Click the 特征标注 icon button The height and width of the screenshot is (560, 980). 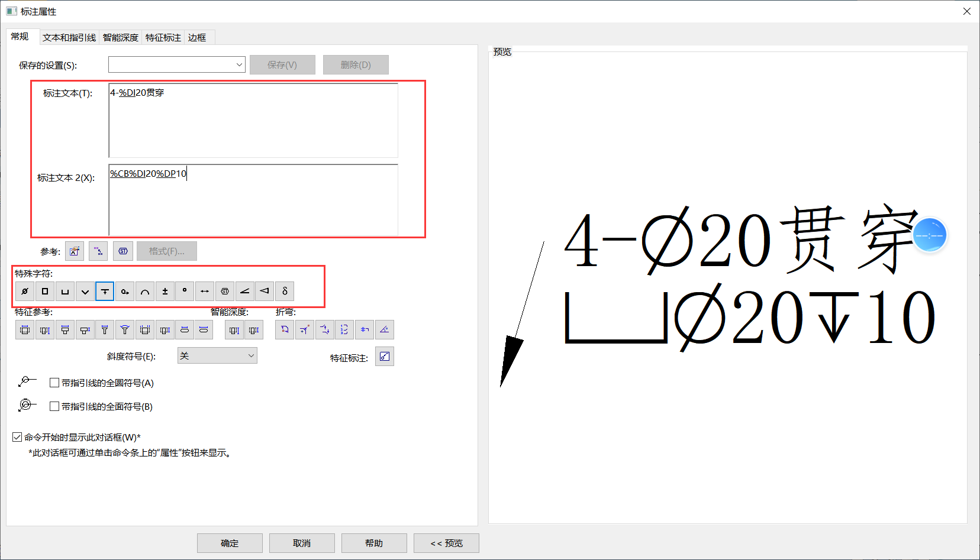pos(385,357)
